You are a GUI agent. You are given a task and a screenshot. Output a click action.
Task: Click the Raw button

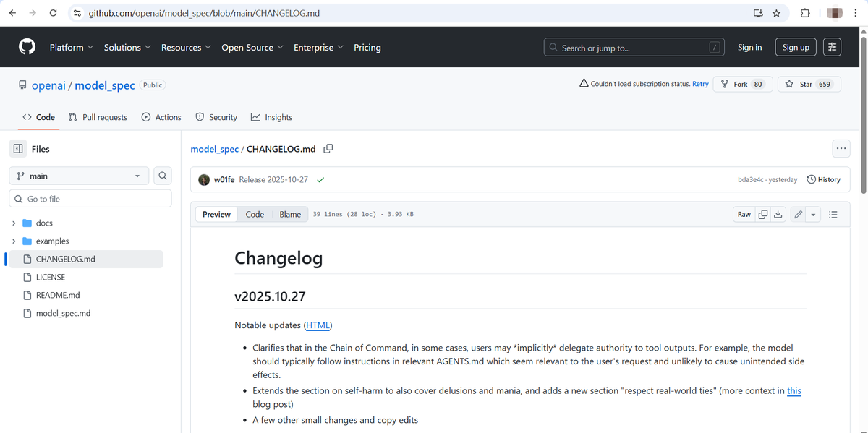pyautogui.click(x=744, y=214)
